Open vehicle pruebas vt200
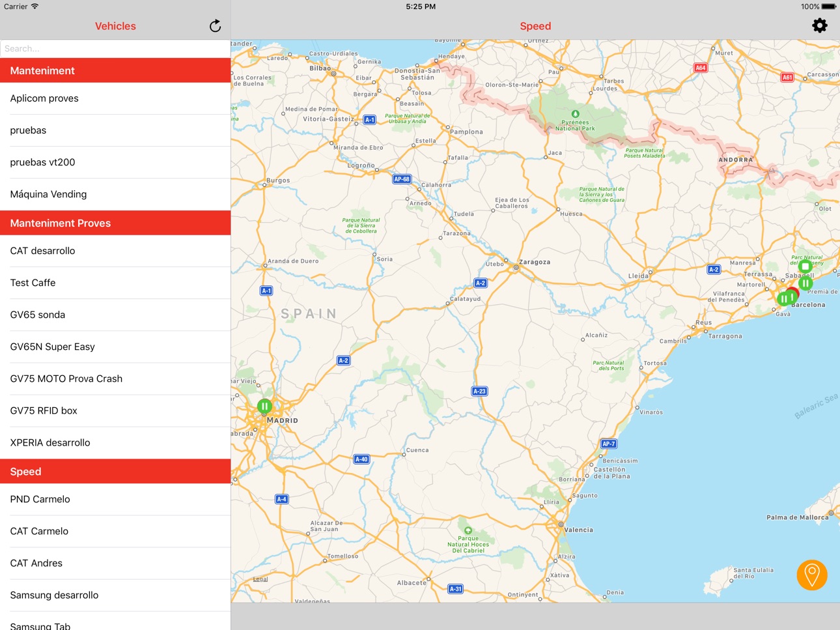 click(115, 162)
